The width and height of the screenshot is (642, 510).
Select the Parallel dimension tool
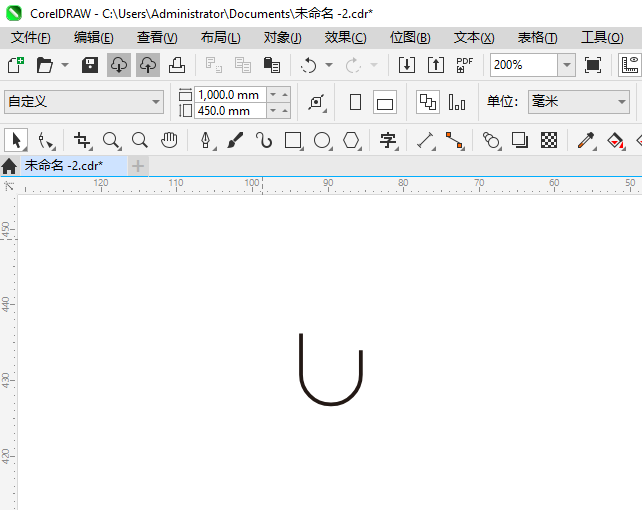pos(425,140)
